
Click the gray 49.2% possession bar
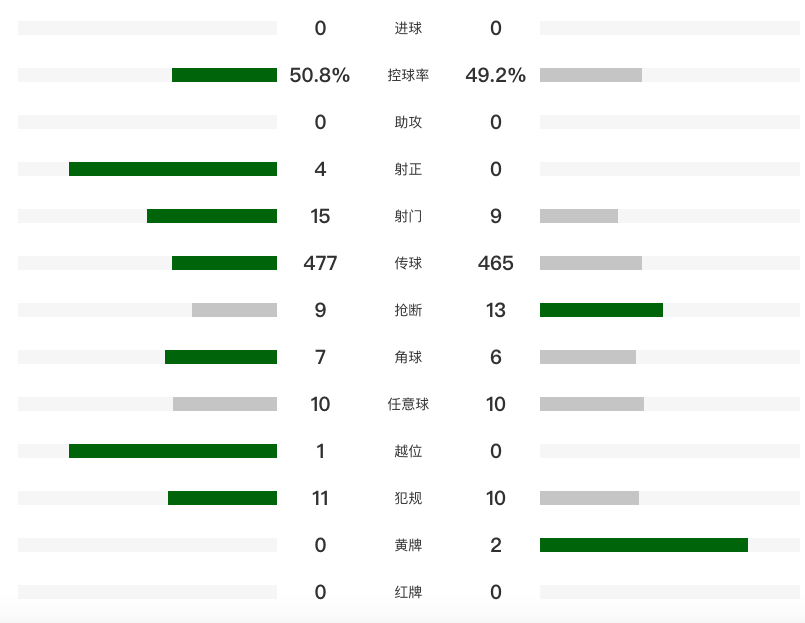(x=591, y=75)
